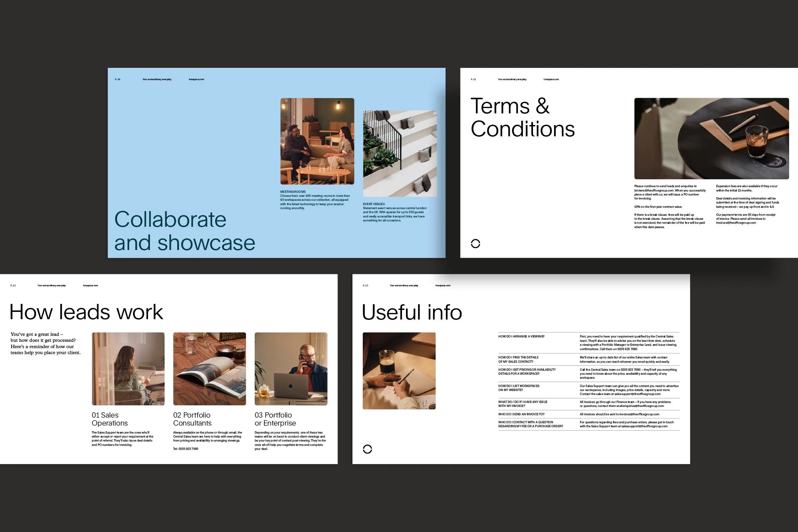The image size is (798, 532).
Task: Click the Sales Operations woman photo
Action: [x=128, y=368]
